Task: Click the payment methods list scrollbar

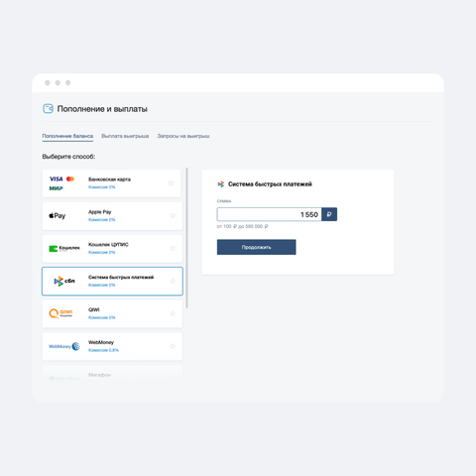Action: click(x=187, y=238)
